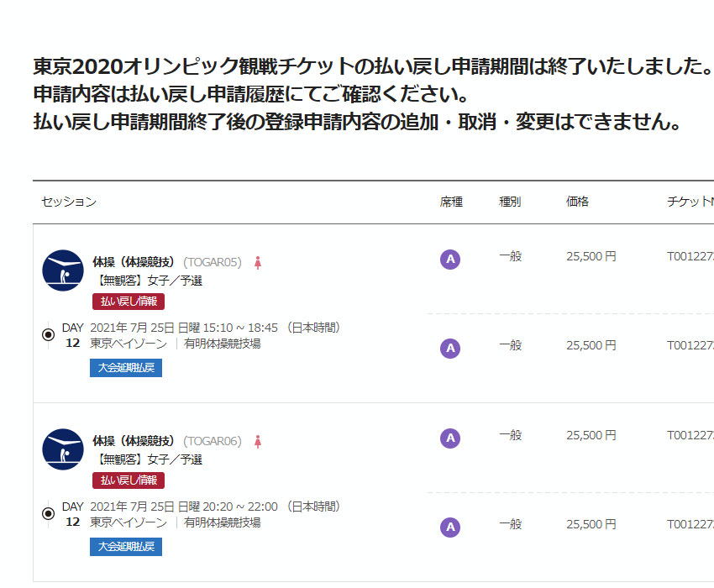Click the heading line 申請内容は払い戻し申請履歴にて

pos(251,94)
